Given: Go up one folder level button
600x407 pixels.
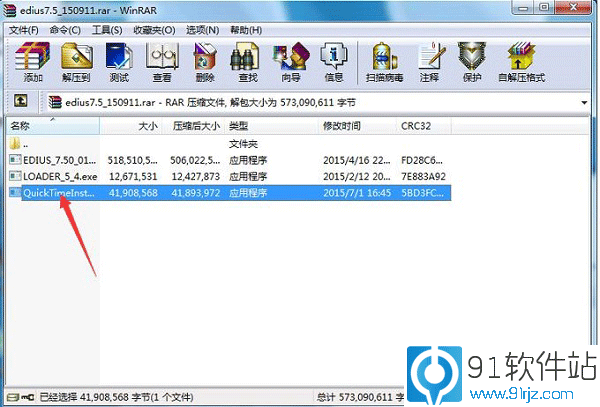Looking at the screenshot, I should click(x=20, y=102).
